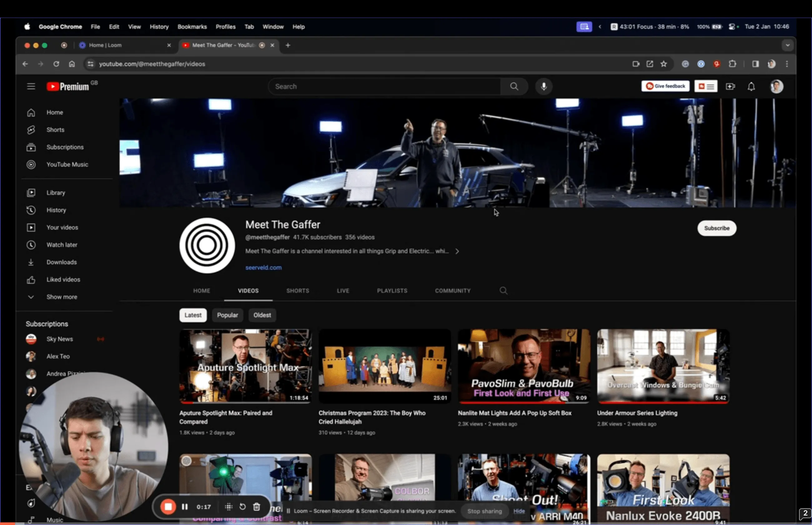The height and width of the screenshot is (525, 812).
Task: Open the Christmas Program 2023 video thumbnail
Action: click(384, 366)
